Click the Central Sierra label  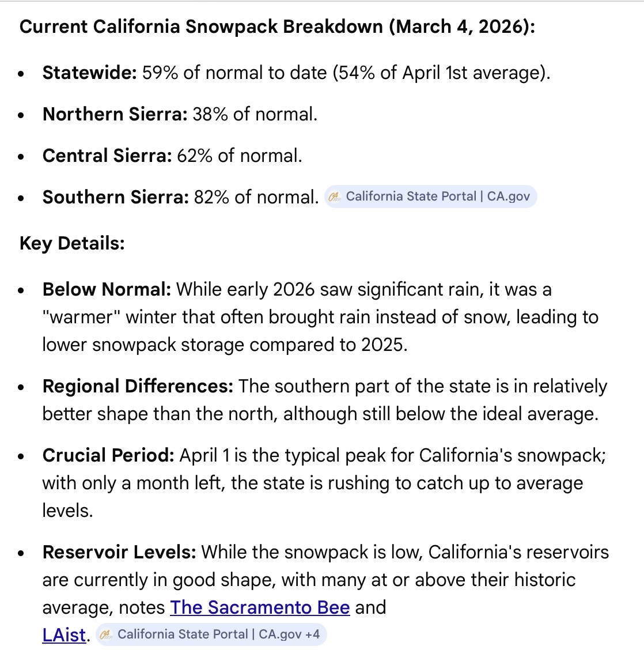point(107,156)
